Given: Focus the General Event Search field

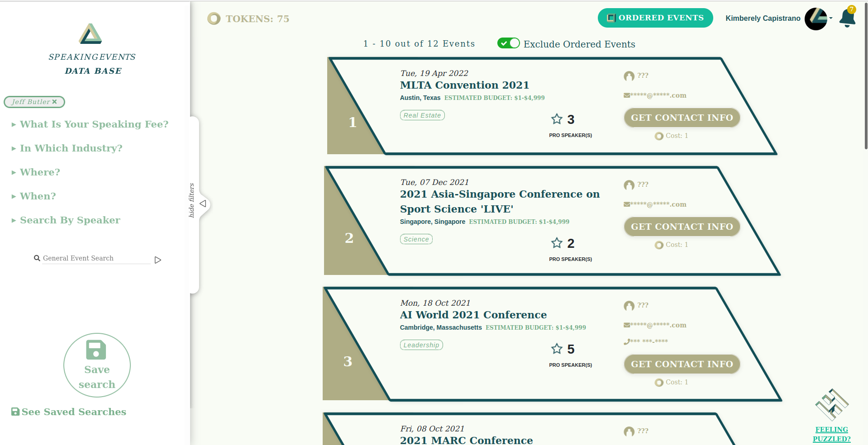Looking at the screenshot, I should point(96,258).
